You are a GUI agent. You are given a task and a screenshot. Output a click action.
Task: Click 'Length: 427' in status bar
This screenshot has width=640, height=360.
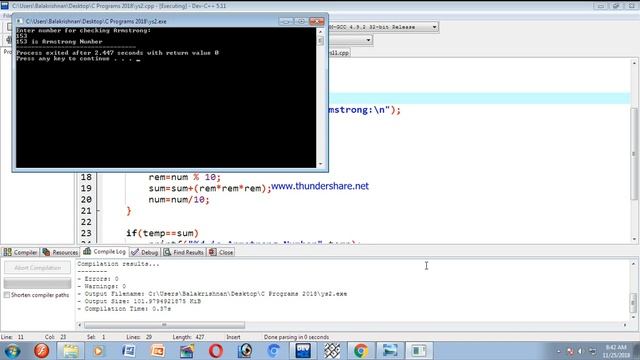[x=188, y=337]
